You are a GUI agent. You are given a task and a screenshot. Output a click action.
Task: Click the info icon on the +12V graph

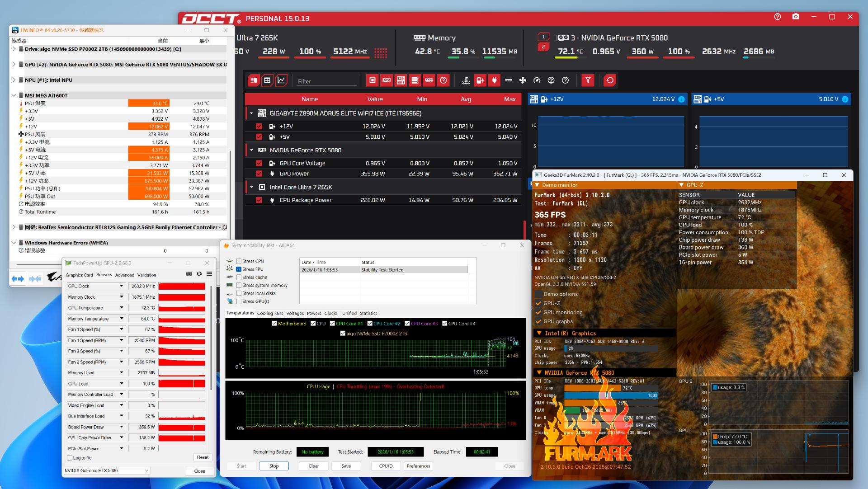681,99
